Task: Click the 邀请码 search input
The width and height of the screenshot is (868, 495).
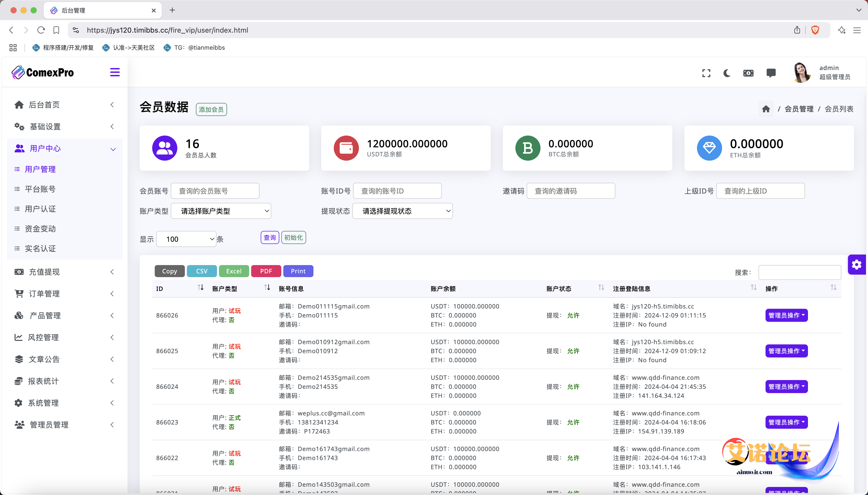Action: 571,191
